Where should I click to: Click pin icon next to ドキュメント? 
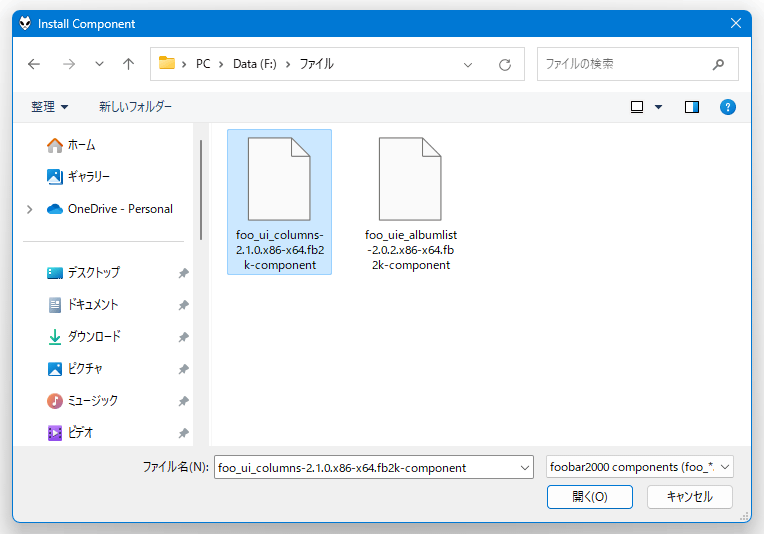point(183,305)
